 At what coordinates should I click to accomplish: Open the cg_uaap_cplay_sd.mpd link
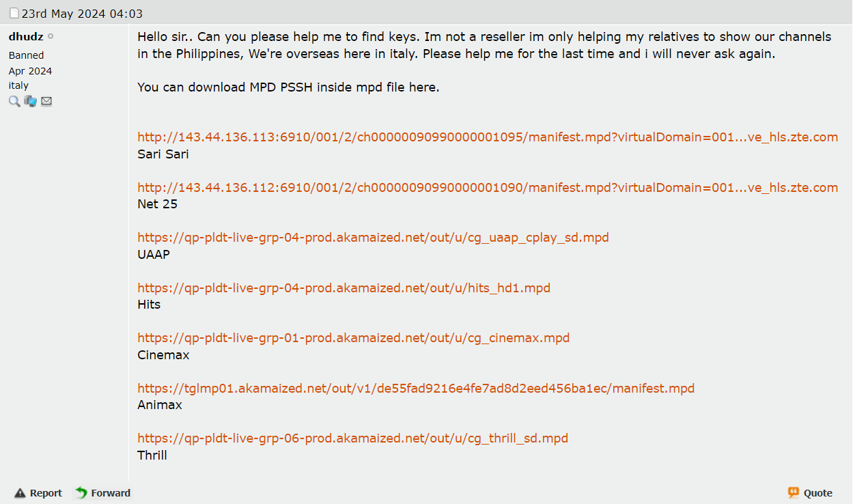tap(373, 238)
